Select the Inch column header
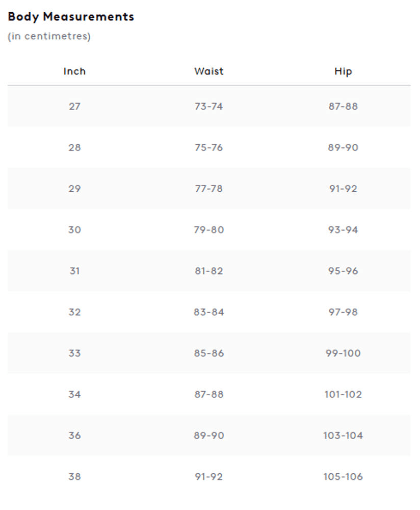The width and height of the screenshot is (420, 510). point(74,71)
